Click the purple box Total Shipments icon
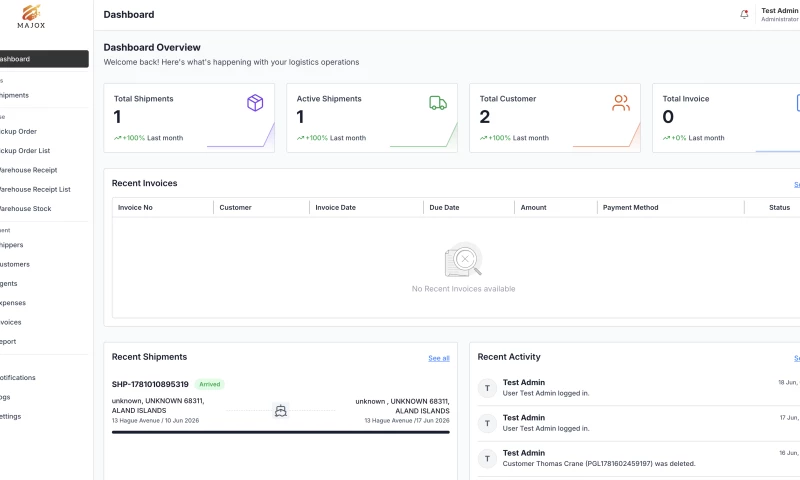The height and width of the screenshot is (480, 800). coord(255,103)
